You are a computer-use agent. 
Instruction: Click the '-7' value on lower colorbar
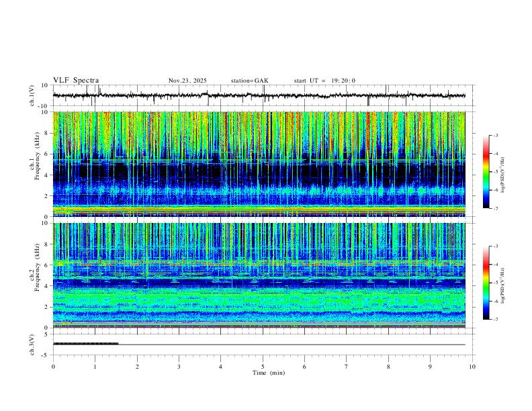pos(495,319)
